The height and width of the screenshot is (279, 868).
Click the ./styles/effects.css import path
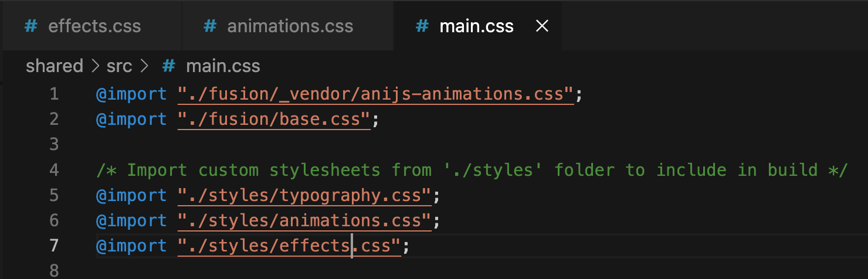[289, 246]
